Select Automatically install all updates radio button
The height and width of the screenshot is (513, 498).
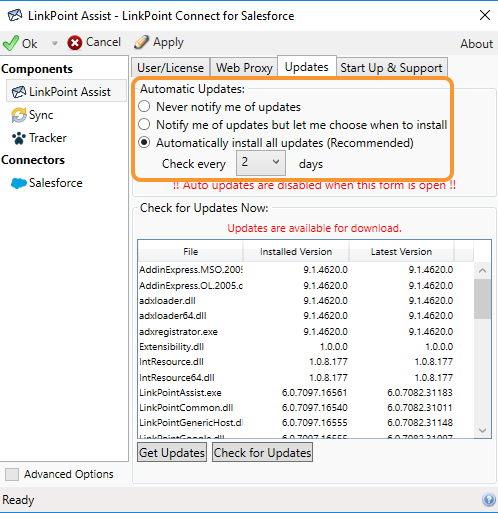click(x=144, y=142)
